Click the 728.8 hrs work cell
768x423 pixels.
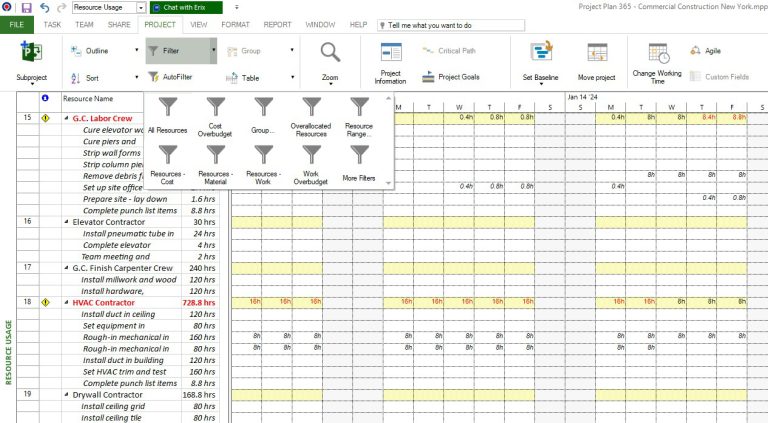199,303
